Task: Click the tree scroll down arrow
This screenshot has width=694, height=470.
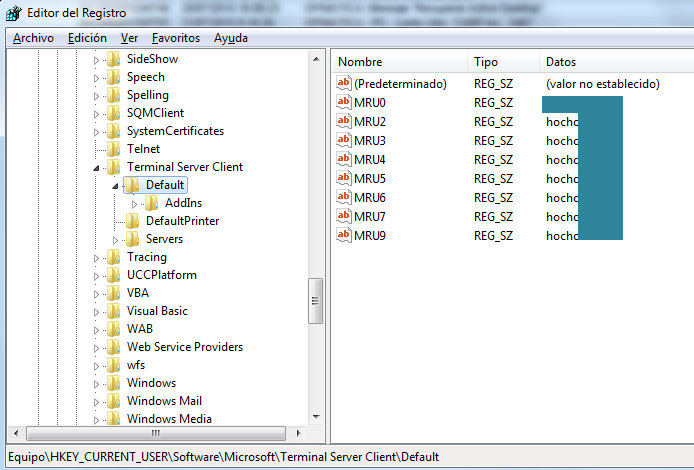Action: [x=316, y=416]
